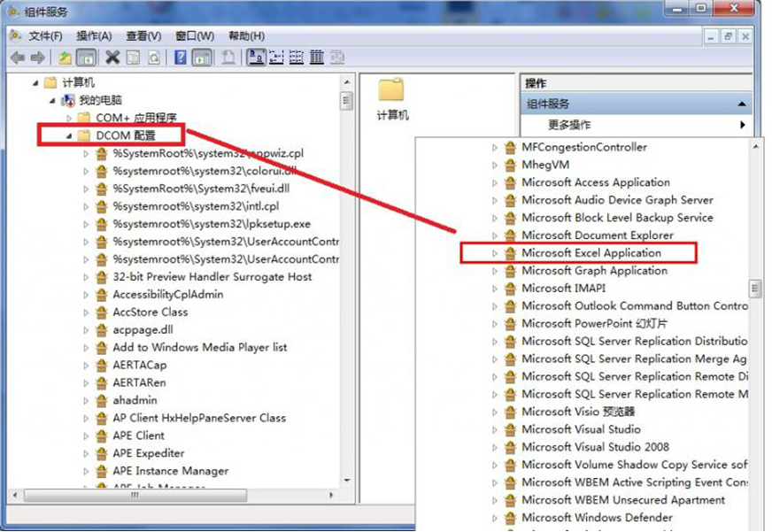Open help with blue question mark icon
This screenshot has width=772, height=532.
click(x=181, y=58)
